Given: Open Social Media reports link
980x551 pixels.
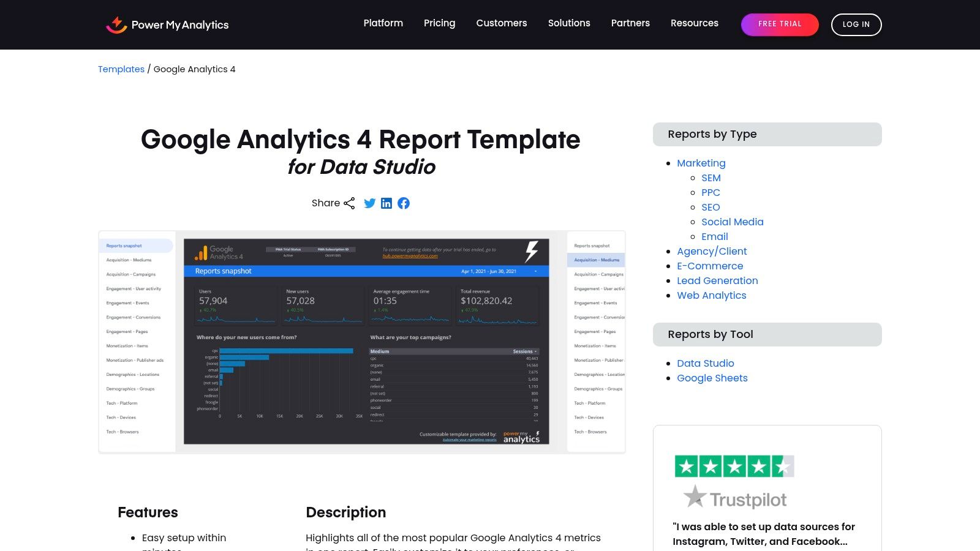Looking at the screenshot, I should click(x=733, y=222).
